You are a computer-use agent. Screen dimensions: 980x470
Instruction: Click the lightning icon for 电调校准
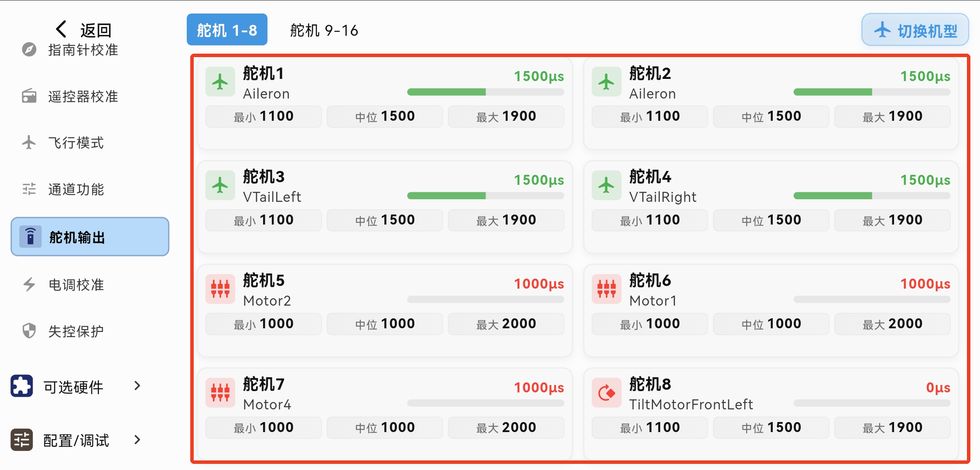coord(29,284)
